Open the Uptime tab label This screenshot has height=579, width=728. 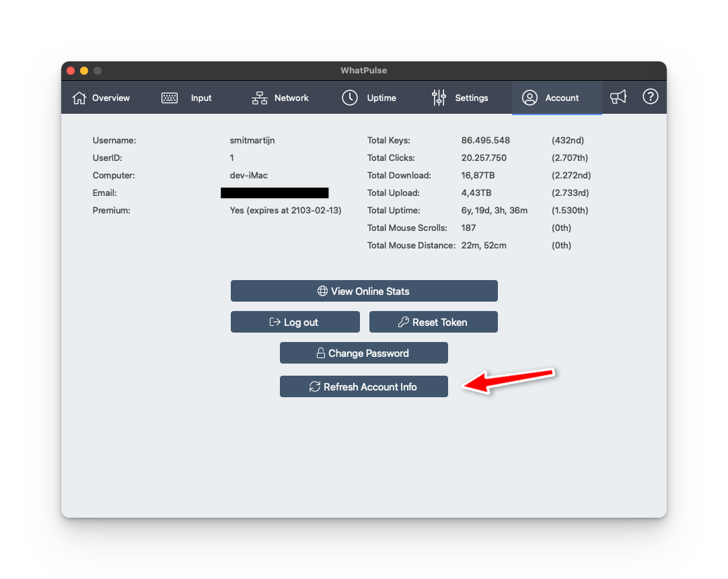point(381,98)
